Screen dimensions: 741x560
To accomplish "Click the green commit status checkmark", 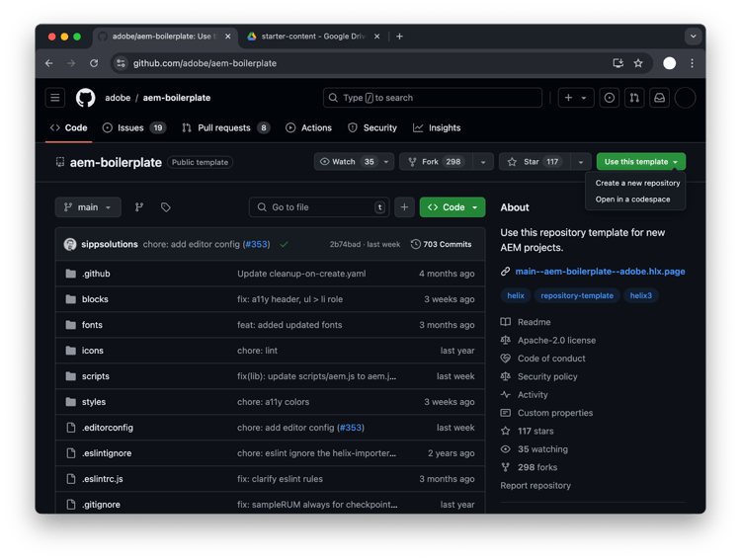I will pyautogui.click(x=284, y=244).
